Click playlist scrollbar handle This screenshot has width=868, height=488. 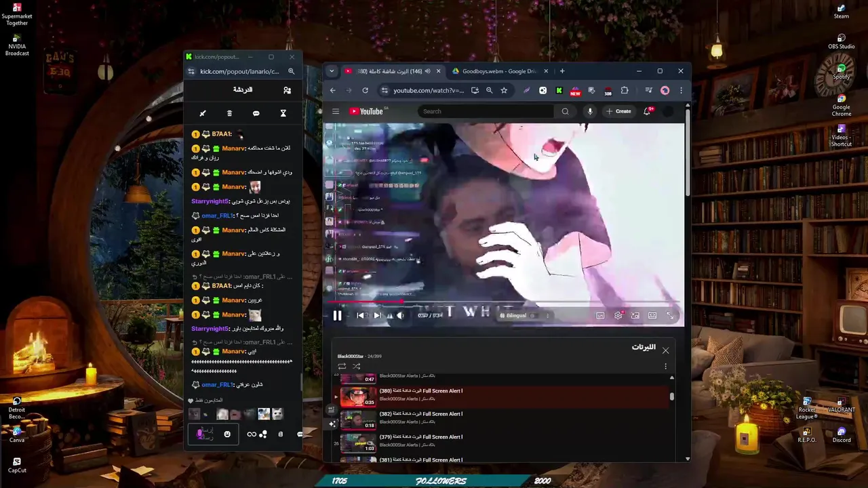(x=672, y=396)
